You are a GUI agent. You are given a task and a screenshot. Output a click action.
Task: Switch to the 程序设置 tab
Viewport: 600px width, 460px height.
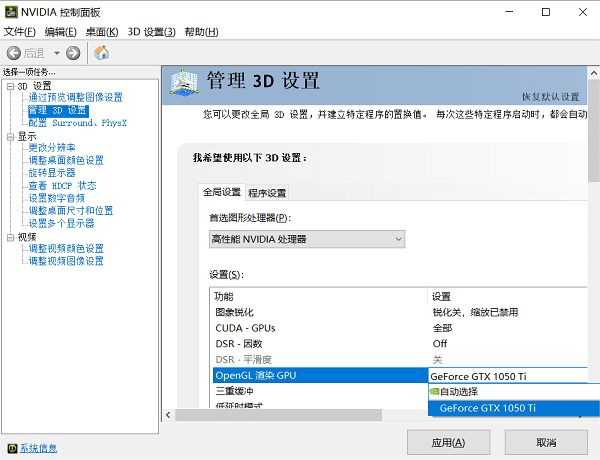[267, 192]
